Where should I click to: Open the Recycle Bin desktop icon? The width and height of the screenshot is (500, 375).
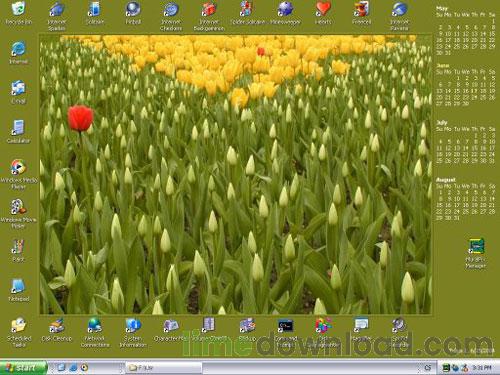(x=18, y=13)
